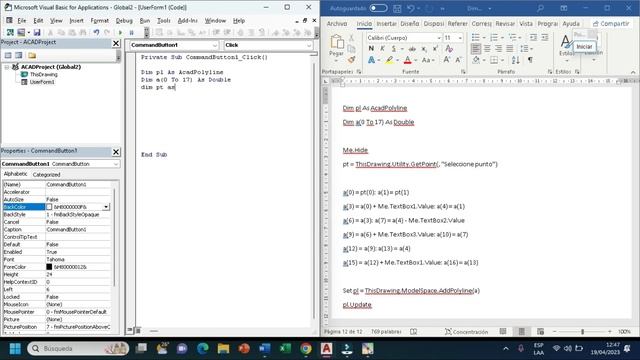Viewport: 640px width, 360px height.
Task: Click the numbered list icon in Word
Action: pyautogui.click(x=494, y=38)
